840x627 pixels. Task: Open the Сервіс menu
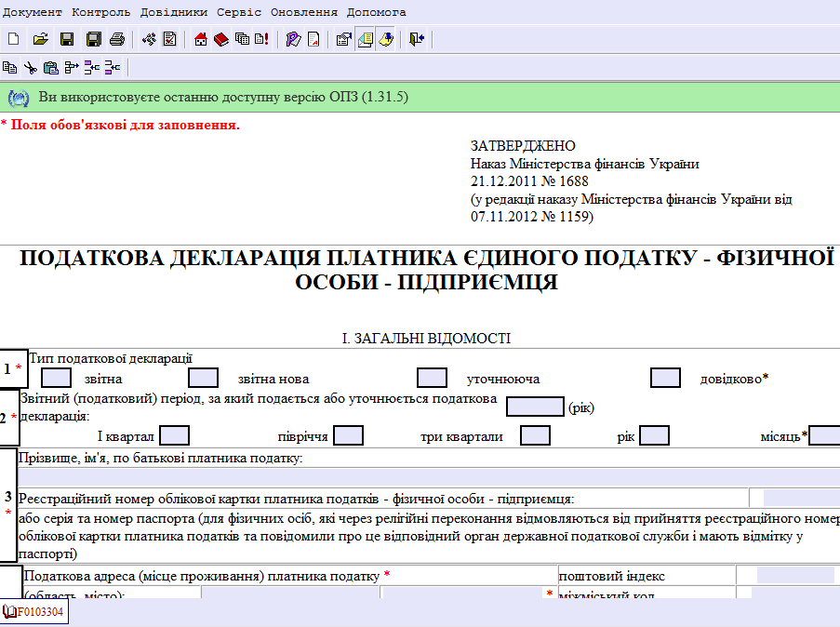[x=239, y=12]
